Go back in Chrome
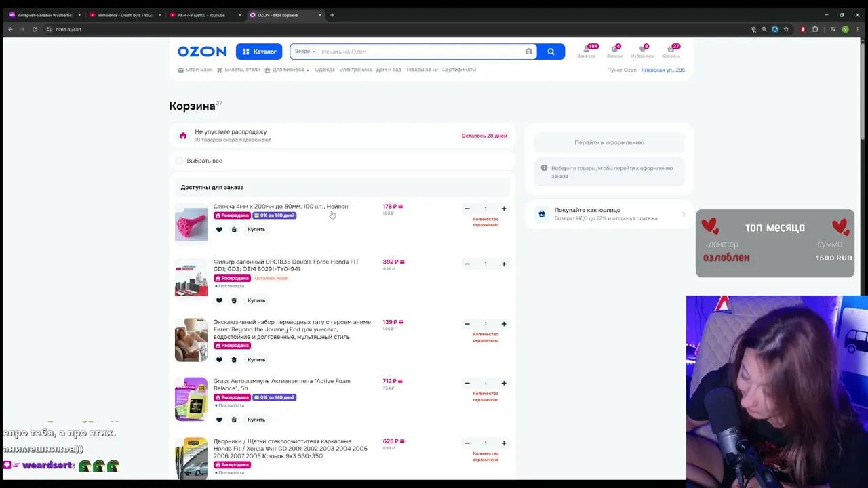This screenshot has height=488, width=868. pyautogui.click(x=10, y=29)
